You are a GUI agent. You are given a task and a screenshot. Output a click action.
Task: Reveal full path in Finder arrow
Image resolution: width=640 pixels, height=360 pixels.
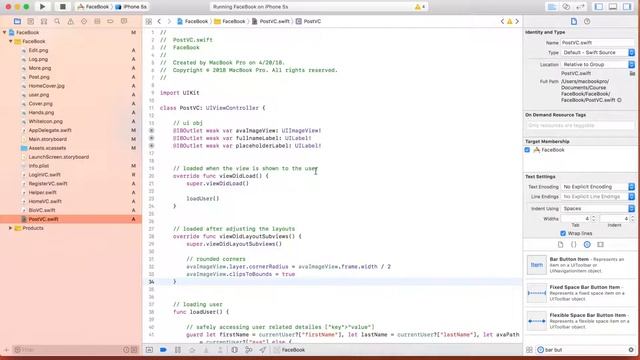coord(619,100)
